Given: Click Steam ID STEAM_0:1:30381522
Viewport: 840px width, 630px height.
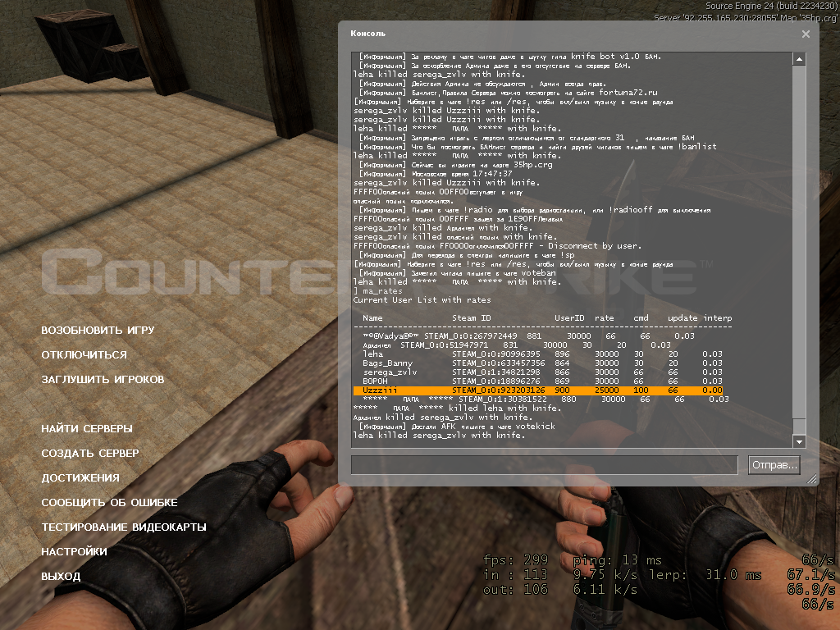Looking at the screenshot, I should 503,399.
